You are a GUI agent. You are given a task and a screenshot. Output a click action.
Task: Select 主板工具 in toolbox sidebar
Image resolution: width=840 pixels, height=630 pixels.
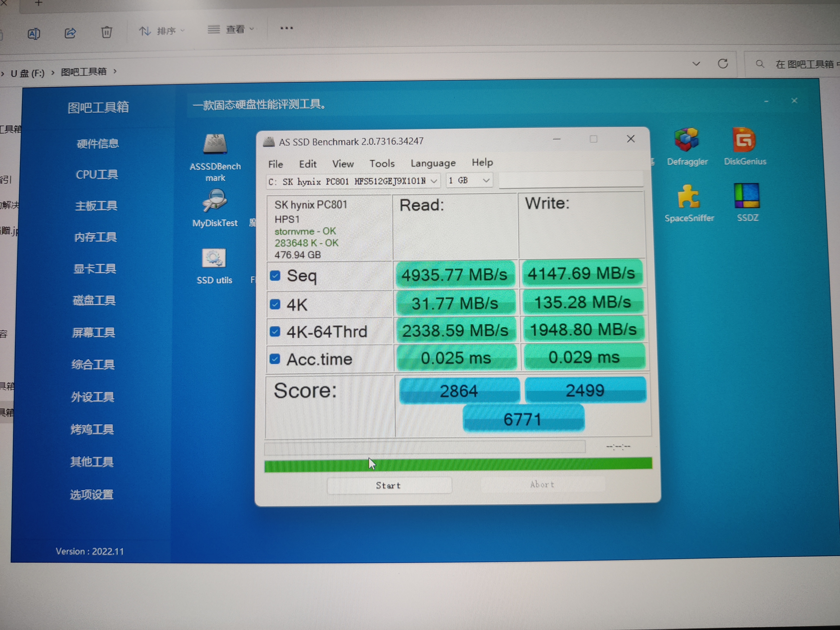(96, 205)
